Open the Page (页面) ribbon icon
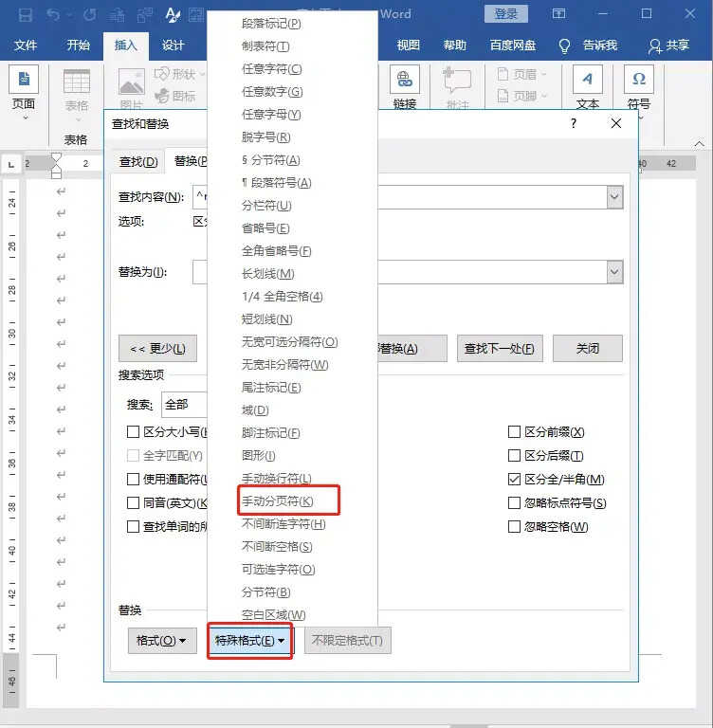Screen dimensions: 713x728 point(24,79)
